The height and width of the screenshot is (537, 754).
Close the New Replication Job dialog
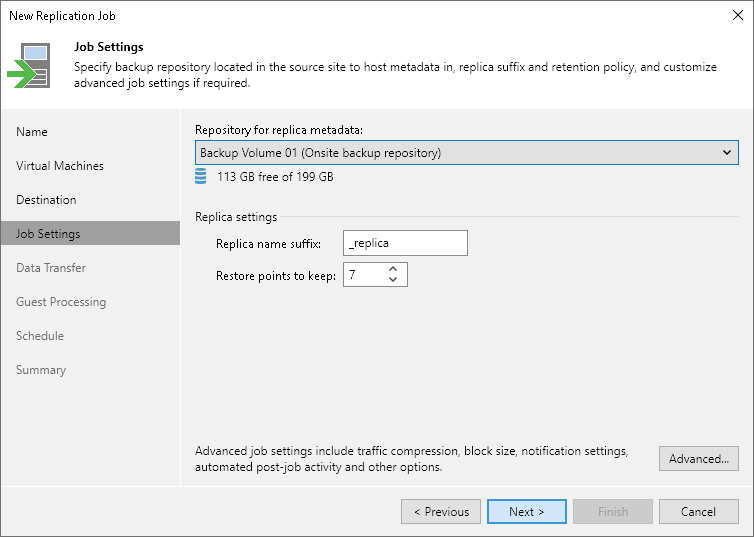pyautogui.click(x=734, y=15)
